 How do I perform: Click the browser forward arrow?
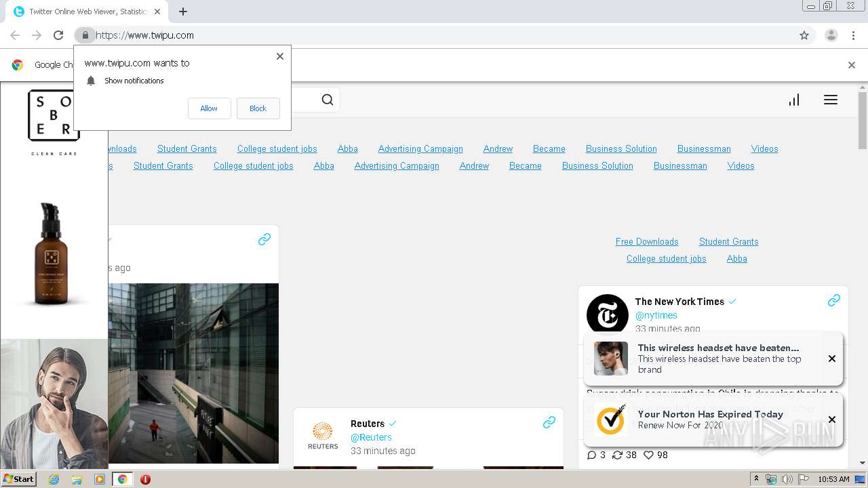[37, 35]
